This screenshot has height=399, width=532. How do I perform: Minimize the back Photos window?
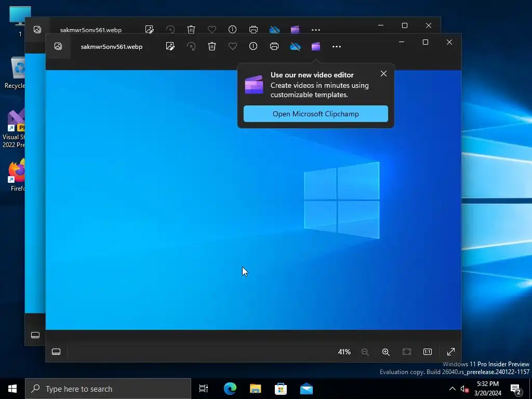click(x=381, y=25)
